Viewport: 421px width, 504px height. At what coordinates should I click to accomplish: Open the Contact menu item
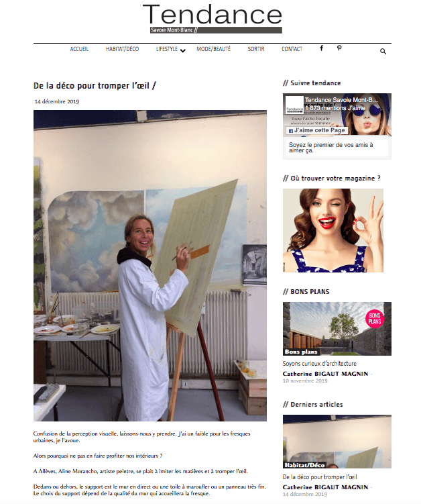click(292, 49)
